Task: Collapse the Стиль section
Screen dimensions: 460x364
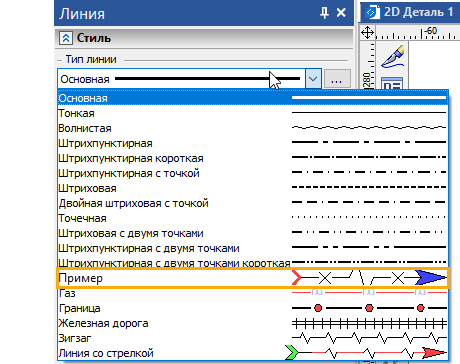Action: 66,38
